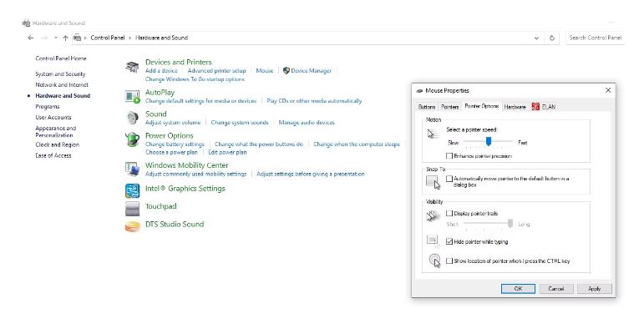Apply the mouse settings
644x329 pixels.
595,289
